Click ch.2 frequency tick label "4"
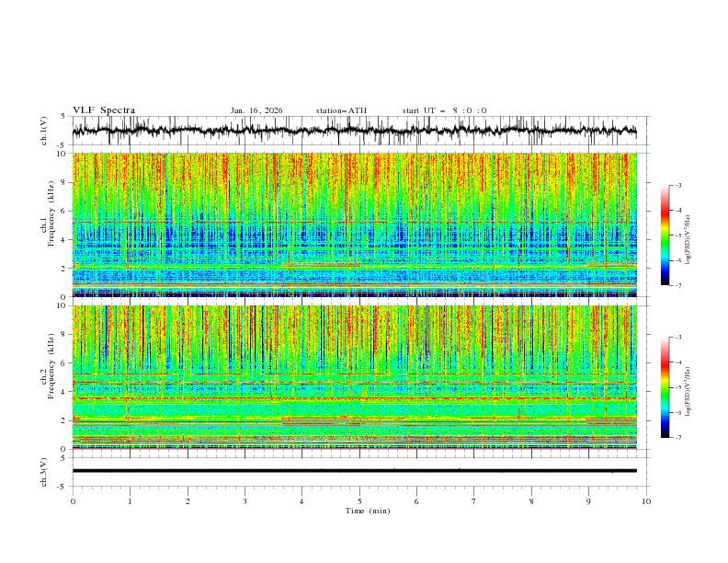The height and width of the screenshot is (563, 728). [65, 392]
